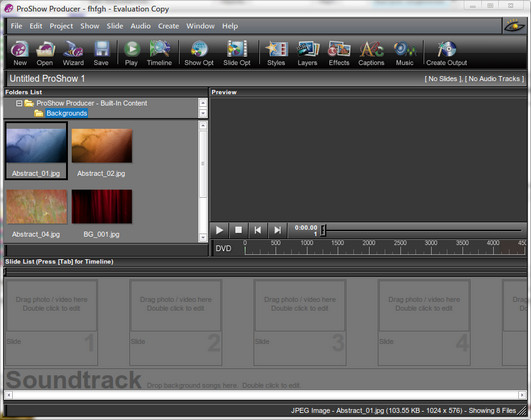Click slide list scroll right arrow

tap(522, 395)
